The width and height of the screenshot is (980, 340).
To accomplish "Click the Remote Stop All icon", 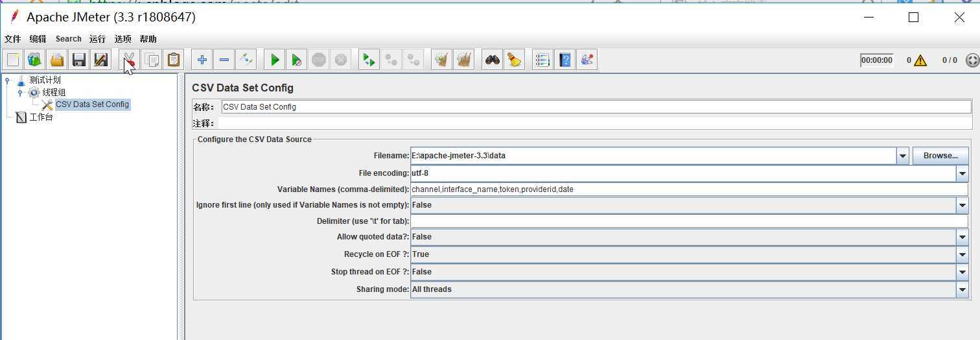I will (391, 60).
